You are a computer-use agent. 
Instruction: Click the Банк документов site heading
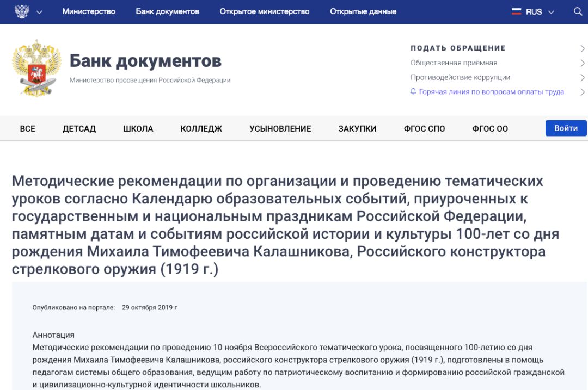[145, 60]
